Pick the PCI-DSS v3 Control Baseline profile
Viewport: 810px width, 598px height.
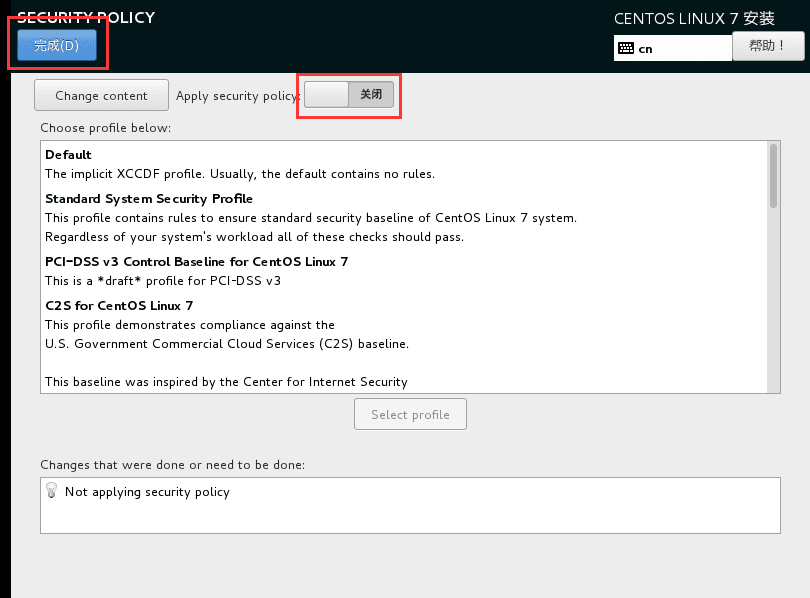(196, 262)
